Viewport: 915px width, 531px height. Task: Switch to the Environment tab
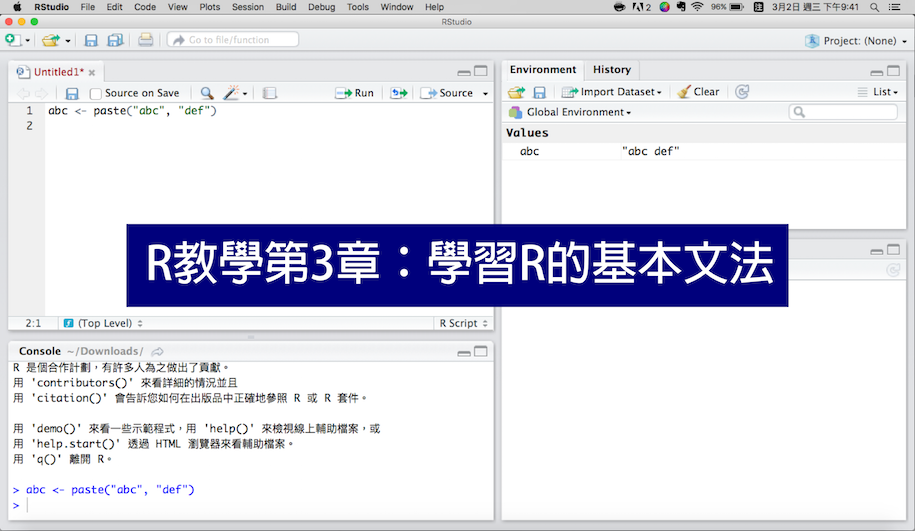click(x=543, y=69)
